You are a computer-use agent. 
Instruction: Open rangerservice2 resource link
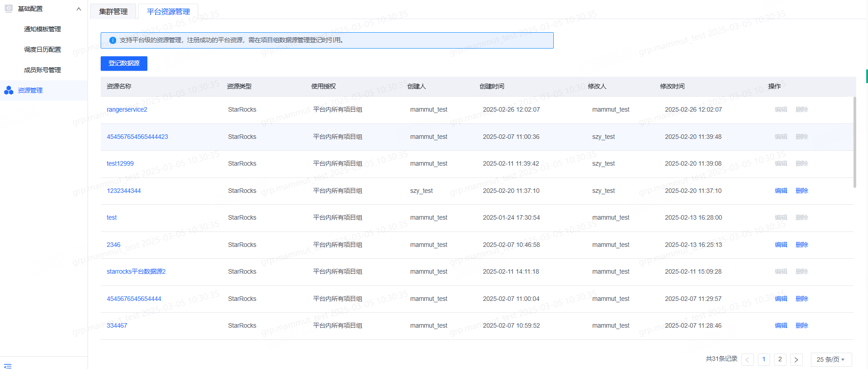tap(127, 109)
